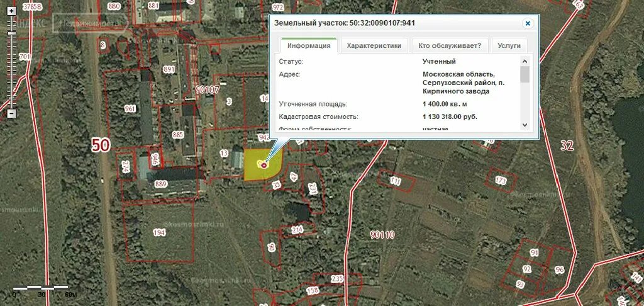This screenshot has width=644, height=306.
Task: Select parcel labeled 158 on the map
Action: tap(313, 291)
